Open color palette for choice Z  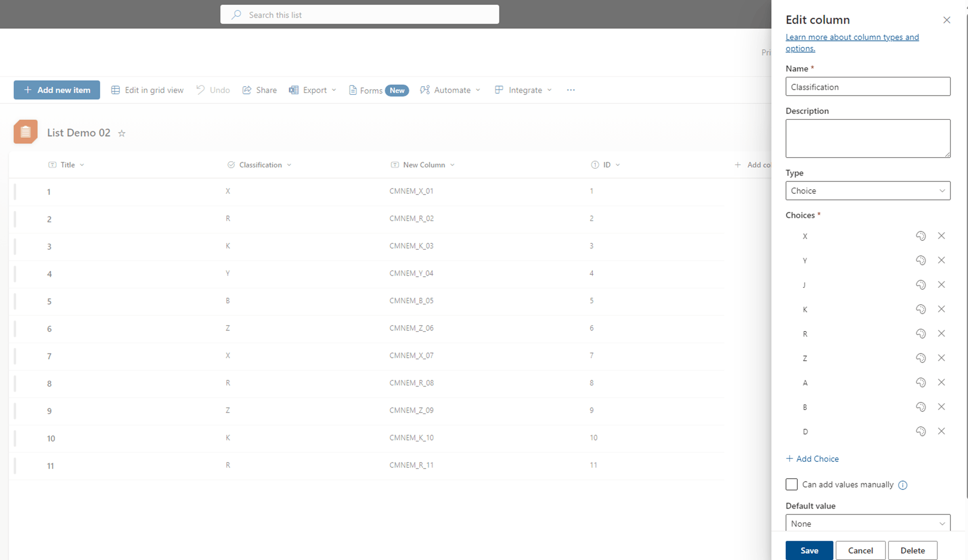pos(921,358)
